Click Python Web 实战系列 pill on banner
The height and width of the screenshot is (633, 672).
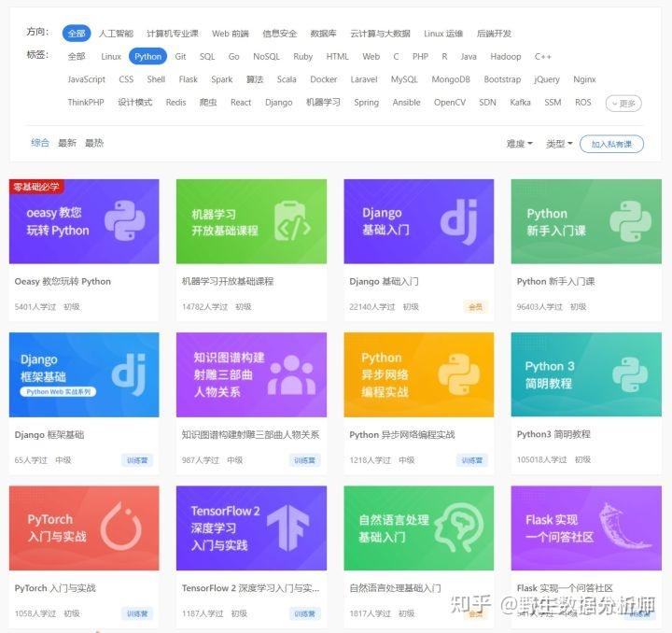coord(58,392)
